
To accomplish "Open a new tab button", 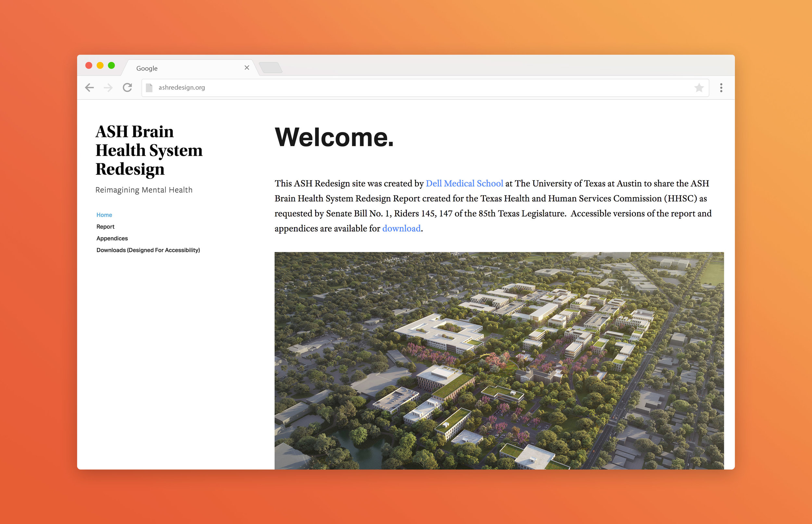I will coord(271,68).
